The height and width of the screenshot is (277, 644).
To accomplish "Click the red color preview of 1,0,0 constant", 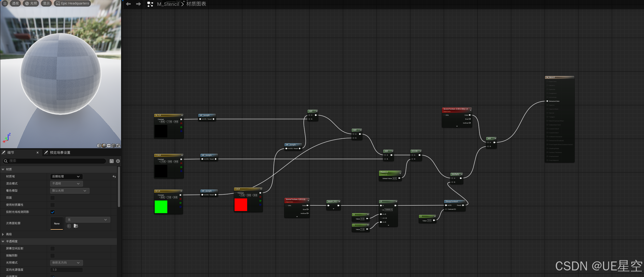I will coord(241,205).
